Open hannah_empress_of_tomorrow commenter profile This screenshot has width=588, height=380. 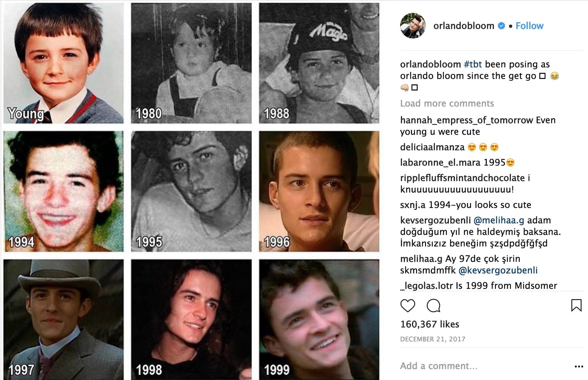point(466,120)
